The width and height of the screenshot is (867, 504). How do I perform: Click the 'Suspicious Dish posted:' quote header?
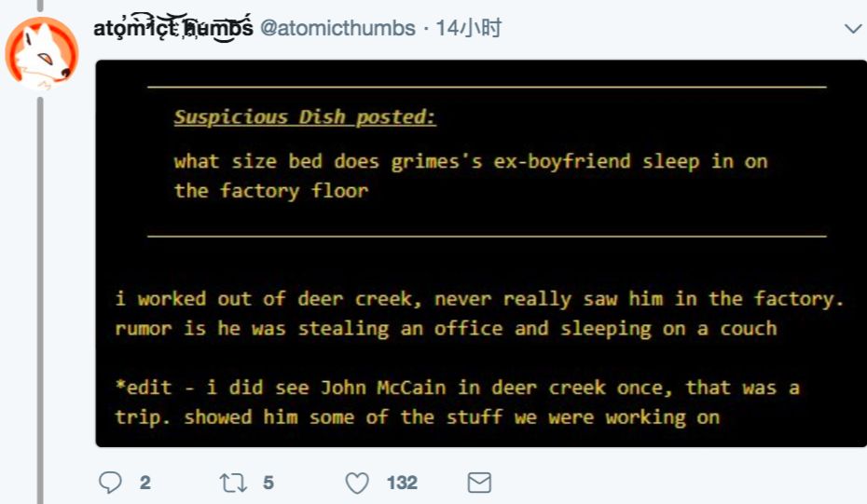pos(305,116)
